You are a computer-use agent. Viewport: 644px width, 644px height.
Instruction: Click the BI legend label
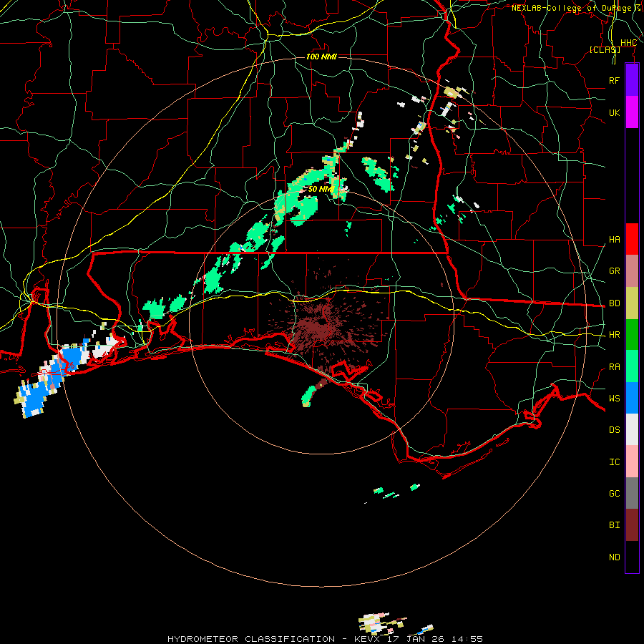click(614, 525)
